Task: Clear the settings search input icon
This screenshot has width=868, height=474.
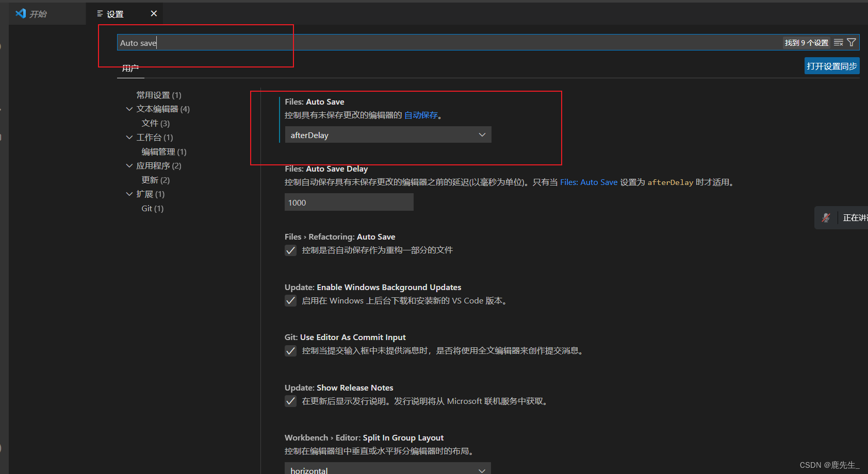Action: (839, 43)
